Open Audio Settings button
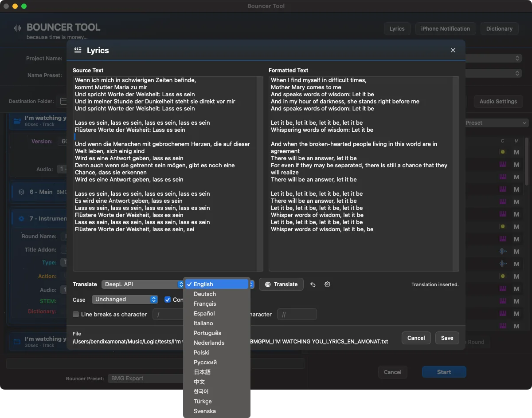532x418 pixels. 498,102
